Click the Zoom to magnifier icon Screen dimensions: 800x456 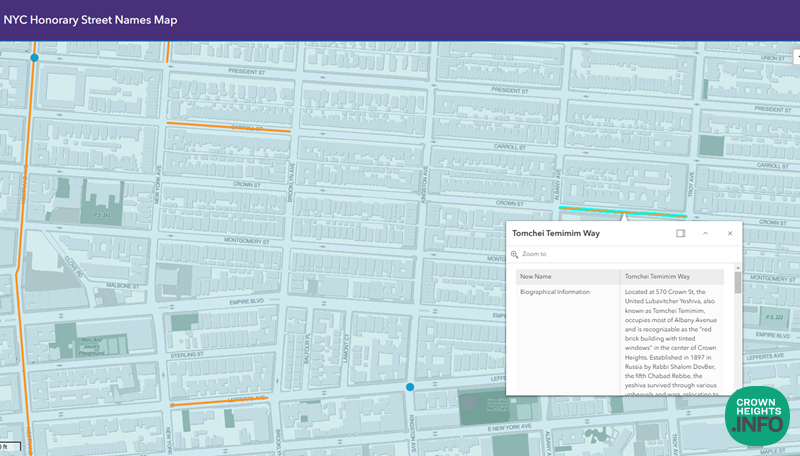pyautogui.click(x=515, y=255)
